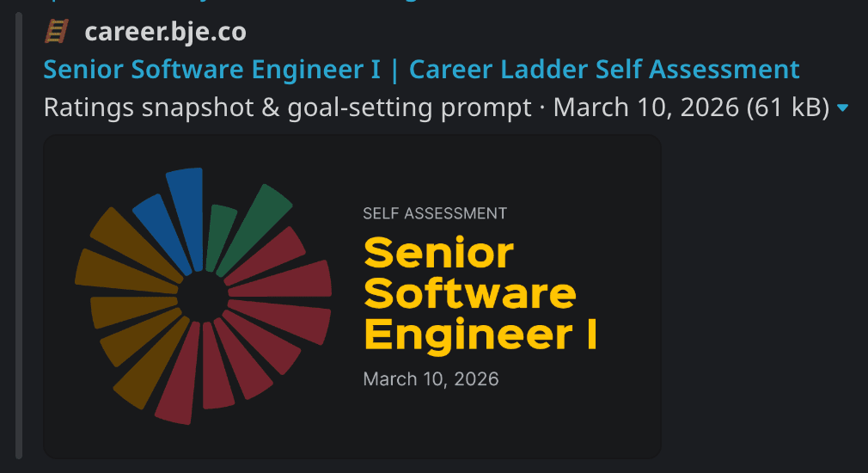
Task: Click the March 10, 2026 date inside the card
Action: pyautogui.click(x=431, y=378)
